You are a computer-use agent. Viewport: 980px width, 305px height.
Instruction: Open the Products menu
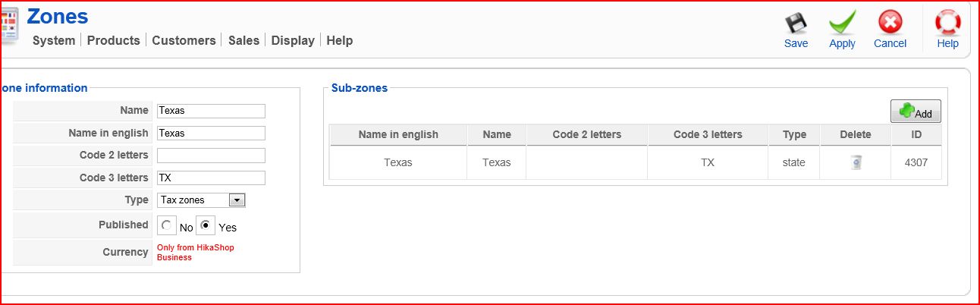coord(114,41)
